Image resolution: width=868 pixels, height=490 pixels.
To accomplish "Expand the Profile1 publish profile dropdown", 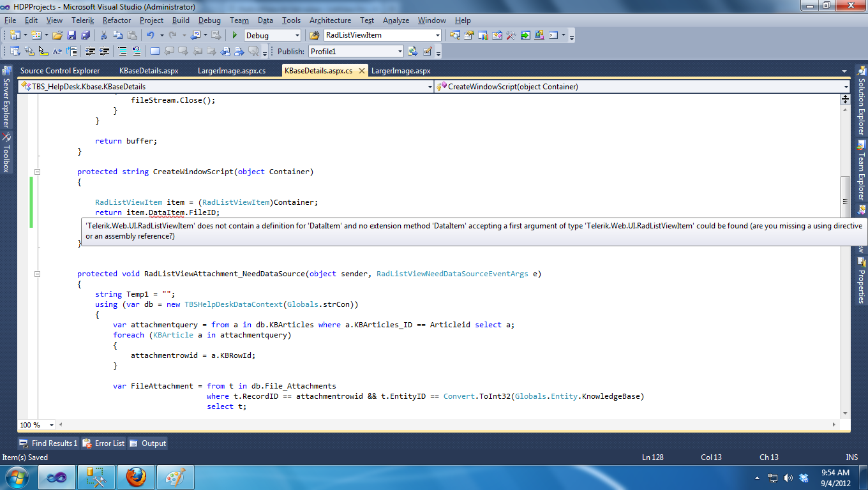I will coord(400,52).
